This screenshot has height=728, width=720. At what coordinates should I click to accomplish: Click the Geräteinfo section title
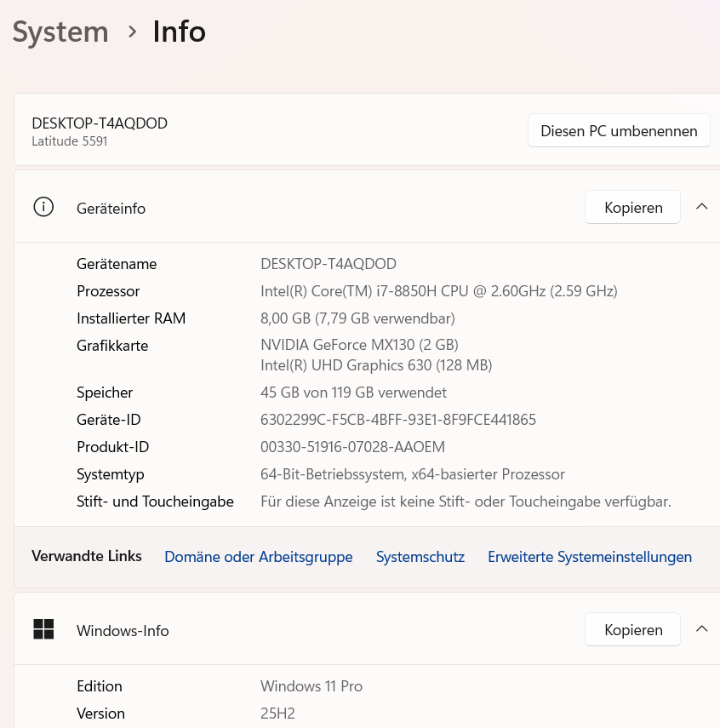click(111, 209)
